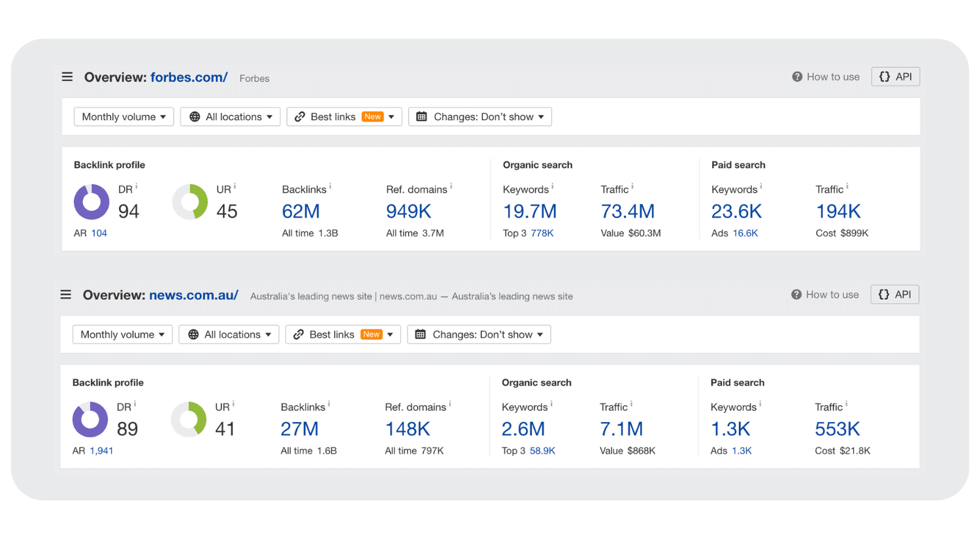The height and width of the screenshot is (539, 980).
Task: Open the large 1.3K paid Keywords value
Action: click(730, 429)
